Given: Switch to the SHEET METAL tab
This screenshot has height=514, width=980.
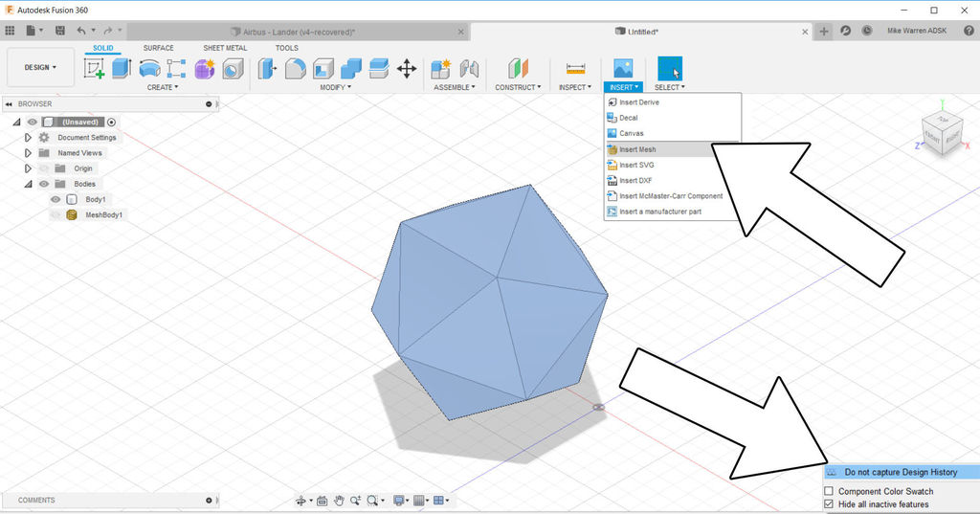Looking at the screenshot, I should click(225, 48).
